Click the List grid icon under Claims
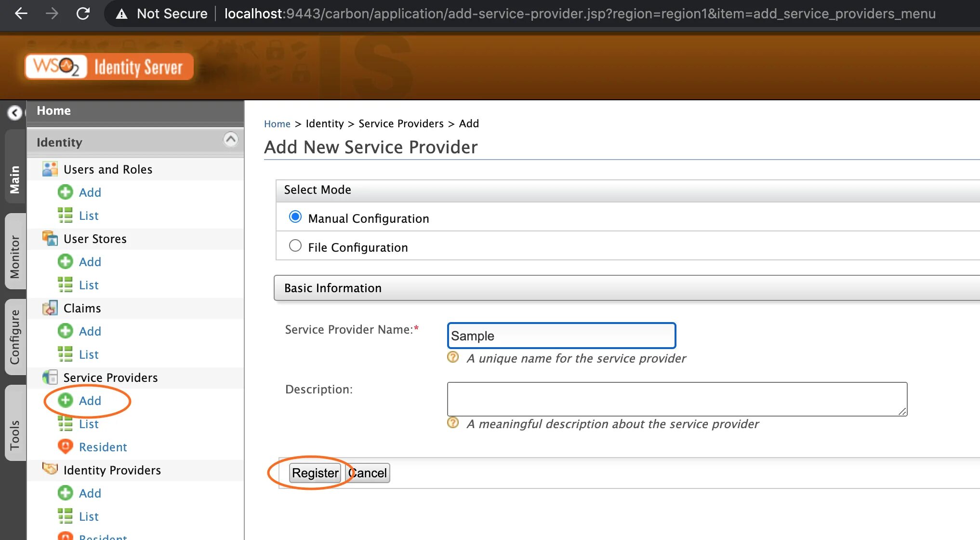Image resolution: width=980 pixels, height=540 pixels. click(65, 354)
